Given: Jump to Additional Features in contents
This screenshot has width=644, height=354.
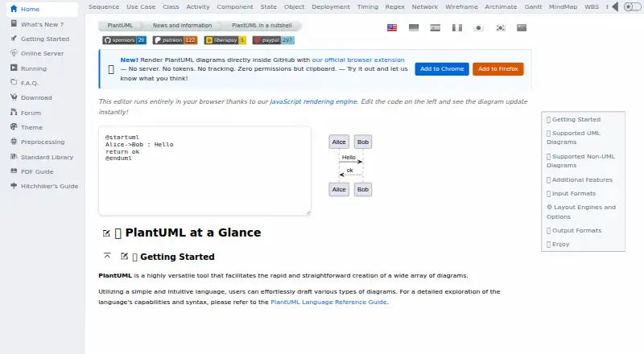Looking at the screenshot, I should click(580, 180).
